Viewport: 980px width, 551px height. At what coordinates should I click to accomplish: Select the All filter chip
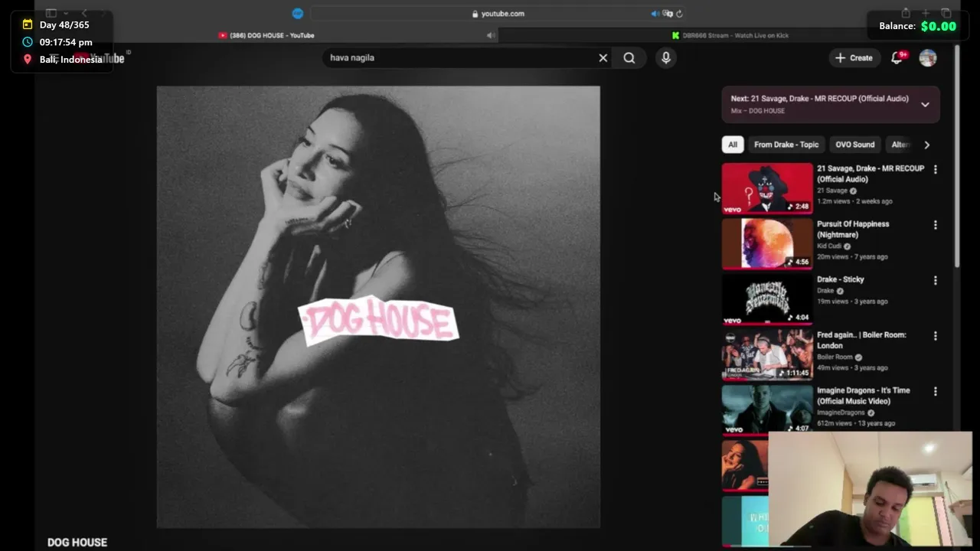733,145
